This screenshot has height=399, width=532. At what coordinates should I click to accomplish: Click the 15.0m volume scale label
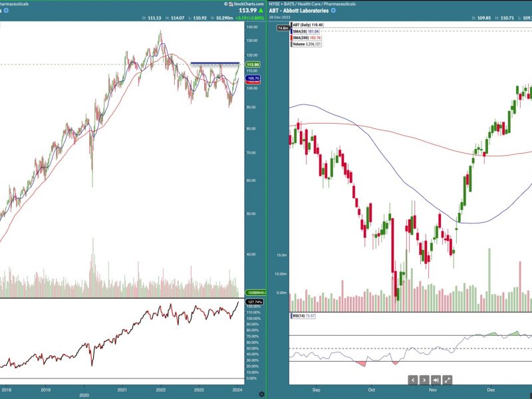click(x=281, y=255)
